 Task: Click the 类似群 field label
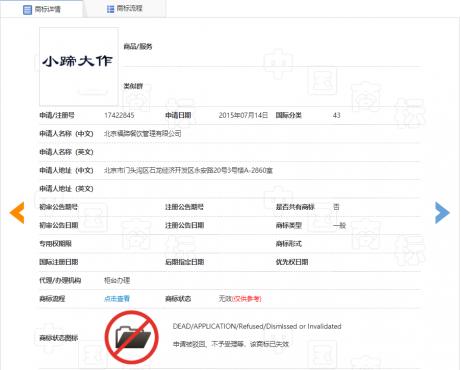(133, 86)
